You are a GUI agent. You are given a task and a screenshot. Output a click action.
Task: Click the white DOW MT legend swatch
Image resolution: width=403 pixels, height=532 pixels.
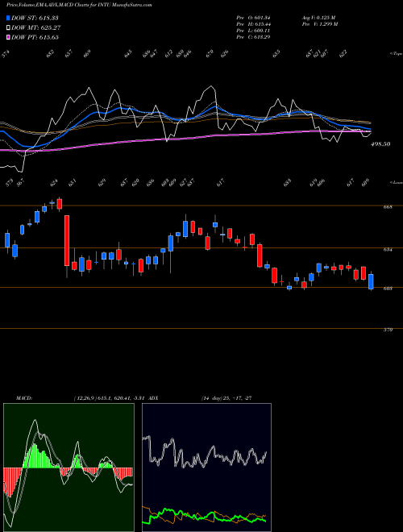[x=8, y=27]
